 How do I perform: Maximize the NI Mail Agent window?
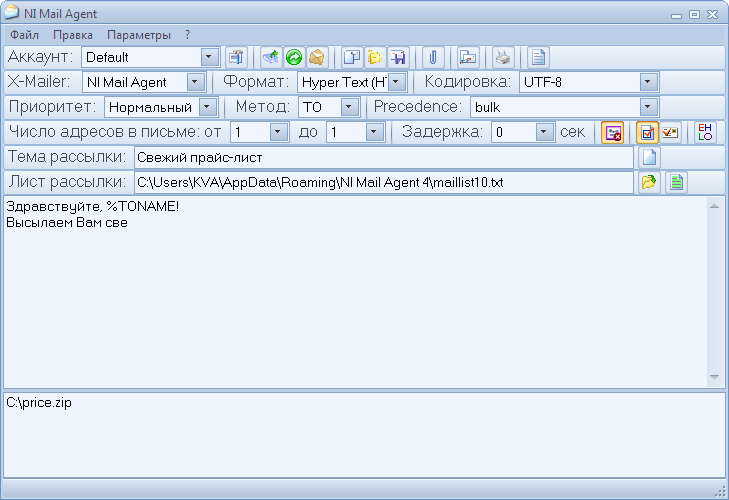[x=694, y=15]
